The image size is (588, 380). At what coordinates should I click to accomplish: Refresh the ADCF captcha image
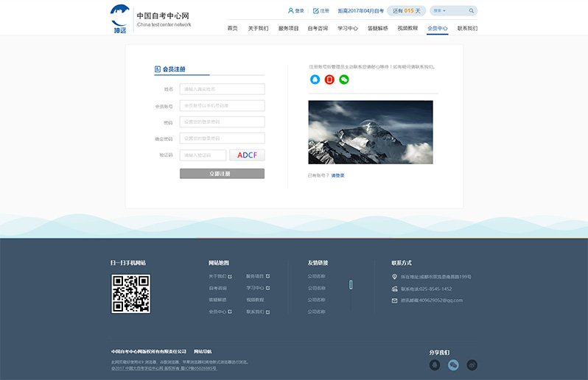(x=247, y=155)
